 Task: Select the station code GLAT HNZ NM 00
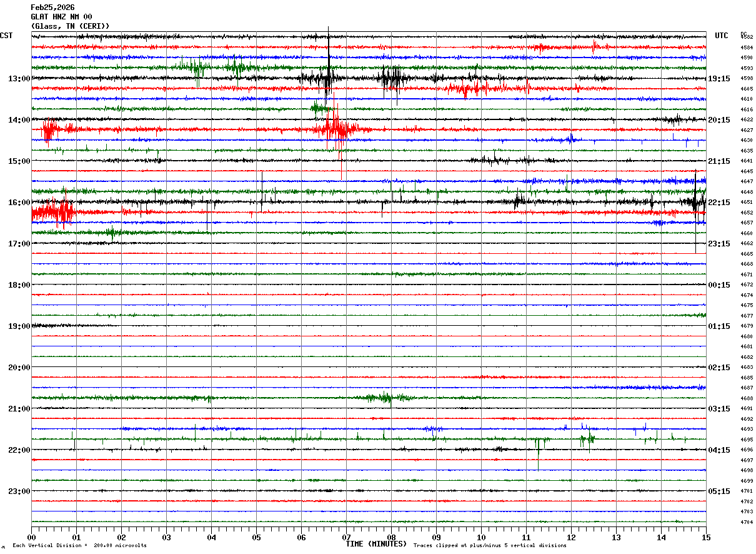point(61,17)
